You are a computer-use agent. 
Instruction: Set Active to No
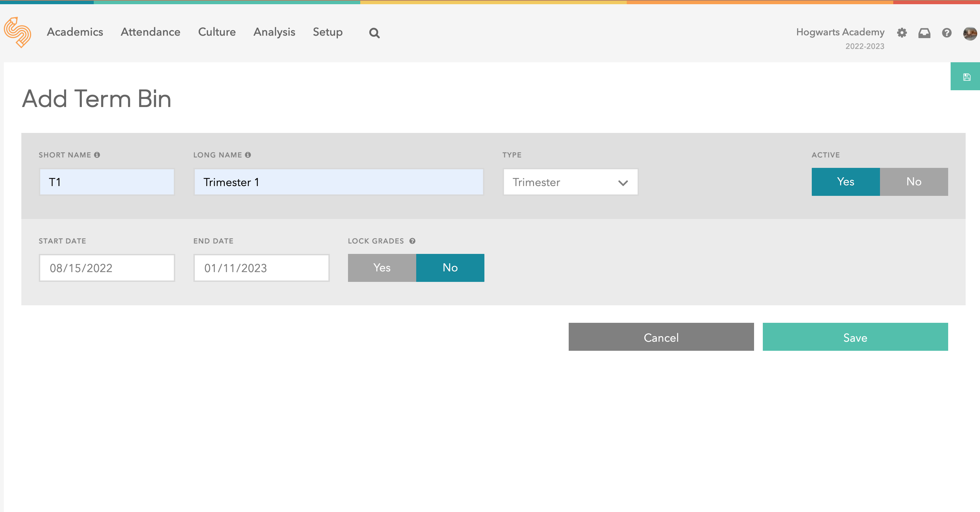point(914,182)
